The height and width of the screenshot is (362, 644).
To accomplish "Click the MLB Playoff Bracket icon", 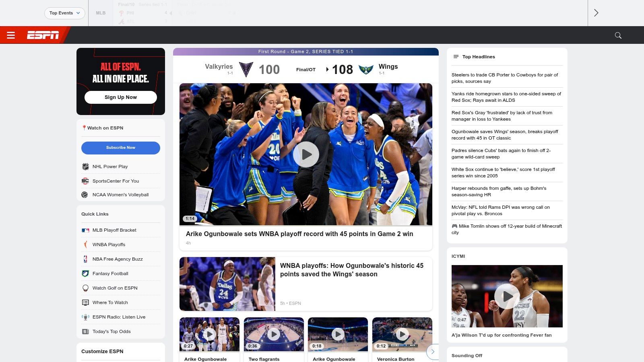I will coord(85,230).
